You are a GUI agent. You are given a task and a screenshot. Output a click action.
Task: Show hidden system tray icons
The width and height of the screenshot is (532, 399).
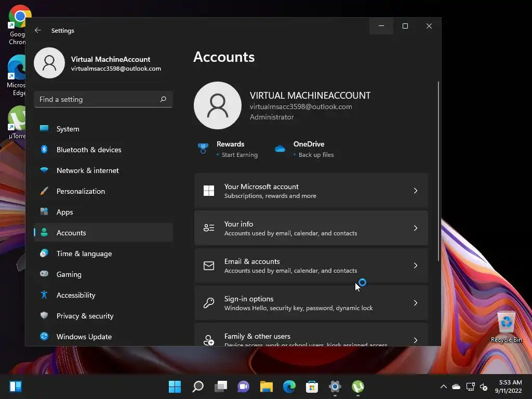pos(444,387)
